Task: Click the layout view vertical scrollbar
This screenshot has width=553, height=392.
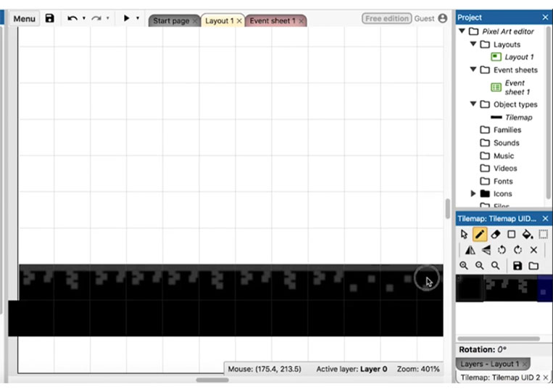Action: pyautogui.click(x=448, y=209)
